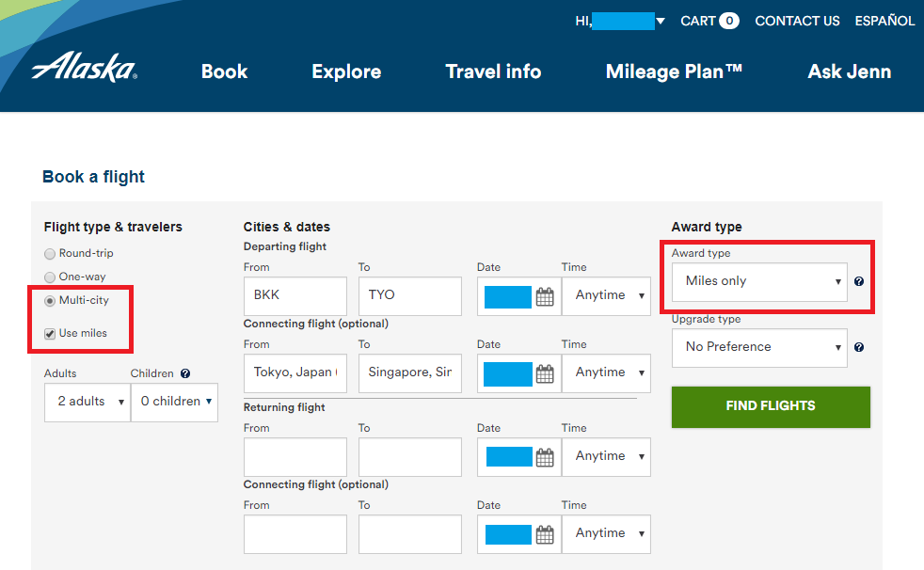Click the To field with Singapore
The height and width of the screenshot is (570, 924).
pyautogui.click(x=410, y=373)
